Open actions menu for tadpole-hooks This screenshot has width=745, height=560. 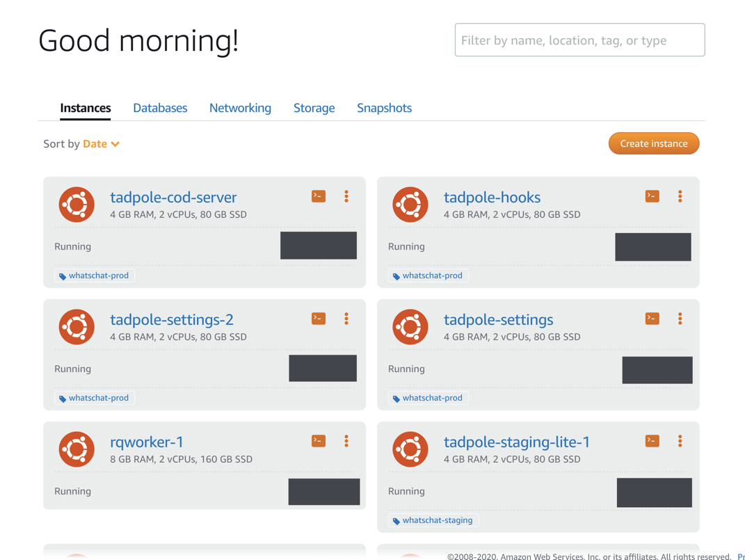pyautogui.click(x=680, y=197)
